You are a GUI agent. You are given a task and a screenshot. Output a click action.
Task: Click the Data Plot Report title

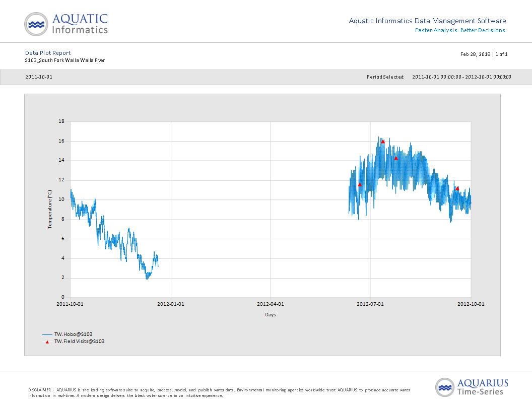click(x=48, y=52)
